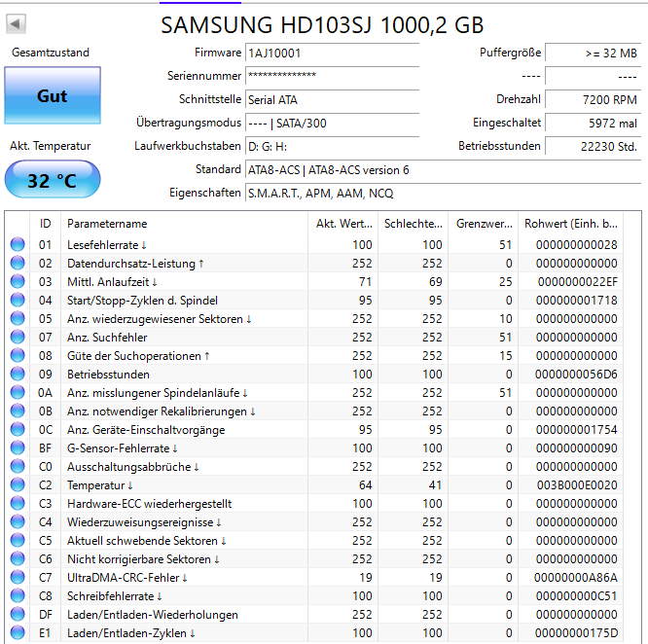Click the Gesamtzustand label

[51, 53]
